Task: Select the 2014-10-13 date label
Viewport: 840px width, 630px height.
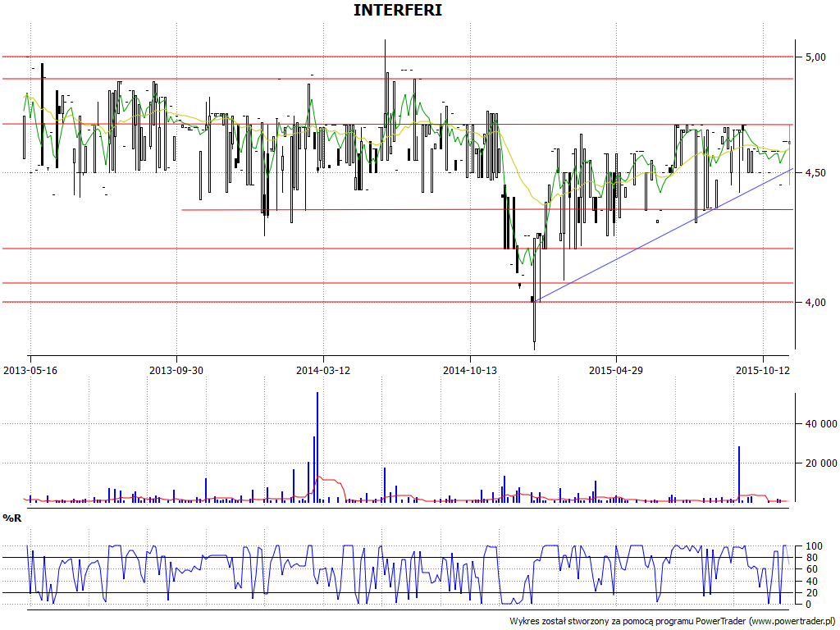Action: 470,370
